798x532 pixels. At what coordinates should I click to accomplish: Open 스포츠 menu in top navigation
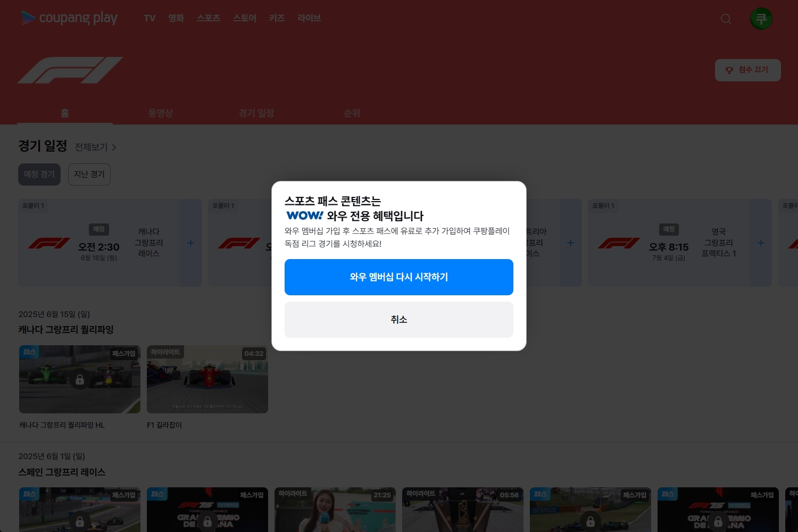coord(209,18)
